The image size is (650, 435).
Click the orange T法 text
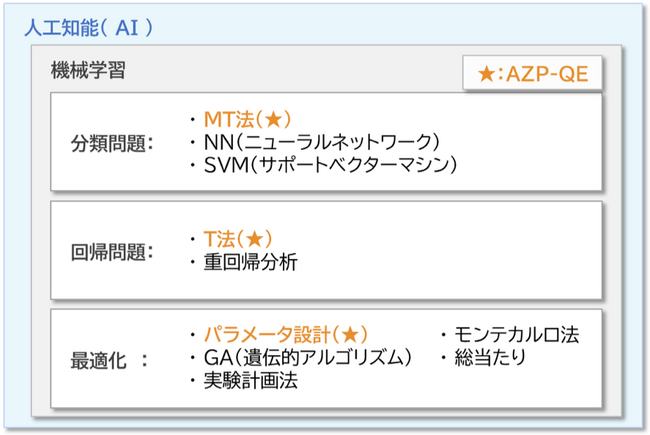point(218,238)
